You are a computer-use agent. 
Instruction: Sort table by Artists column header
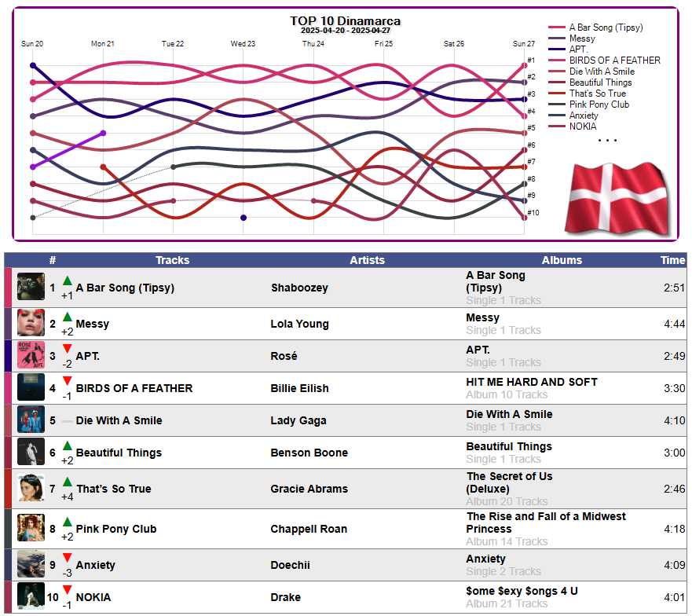(367, 260)
